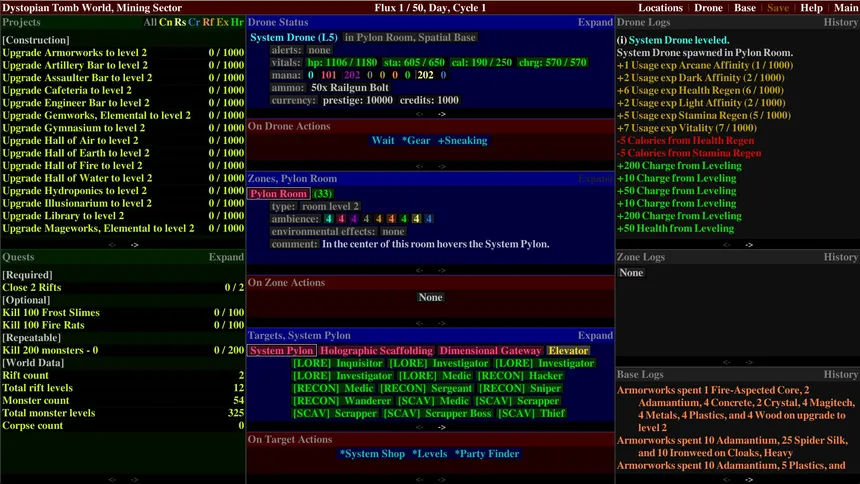Select the [RECON] Hacker target
The height and width of the screenshot is (484, 860).
click(520, 376)
